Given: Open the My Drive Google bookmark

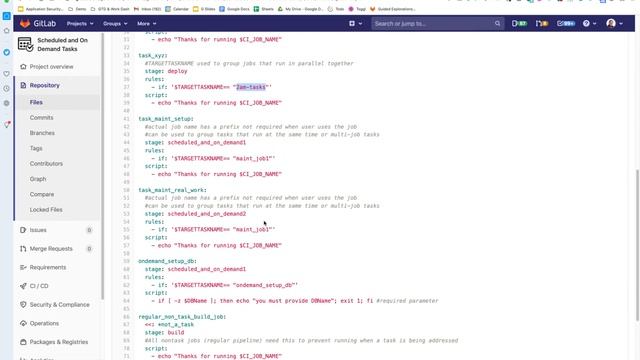Looking at the screenshot, I should [300, 9].
